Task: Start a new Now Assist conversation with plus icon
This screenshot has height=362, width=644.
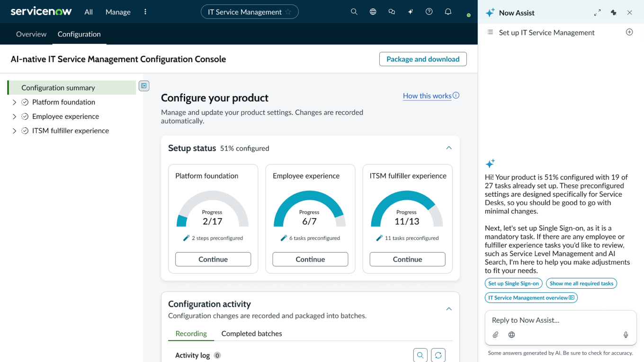Action: tap(629, 32)
